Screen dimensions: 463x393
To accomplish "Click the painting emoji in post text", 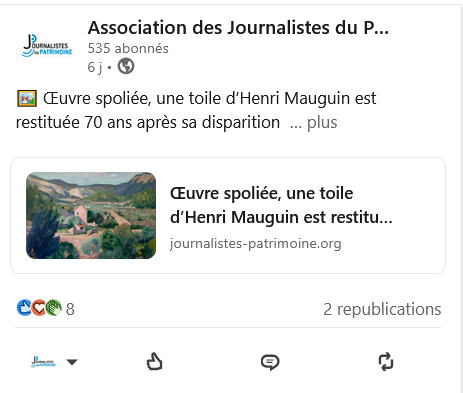I will point(27,98).
